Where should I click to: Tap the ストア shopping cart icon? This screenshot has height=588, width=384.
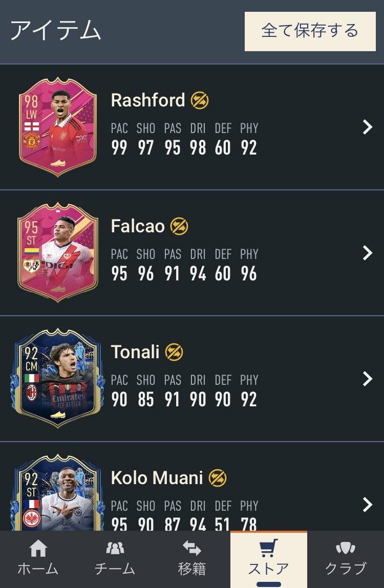click(269, 548)
